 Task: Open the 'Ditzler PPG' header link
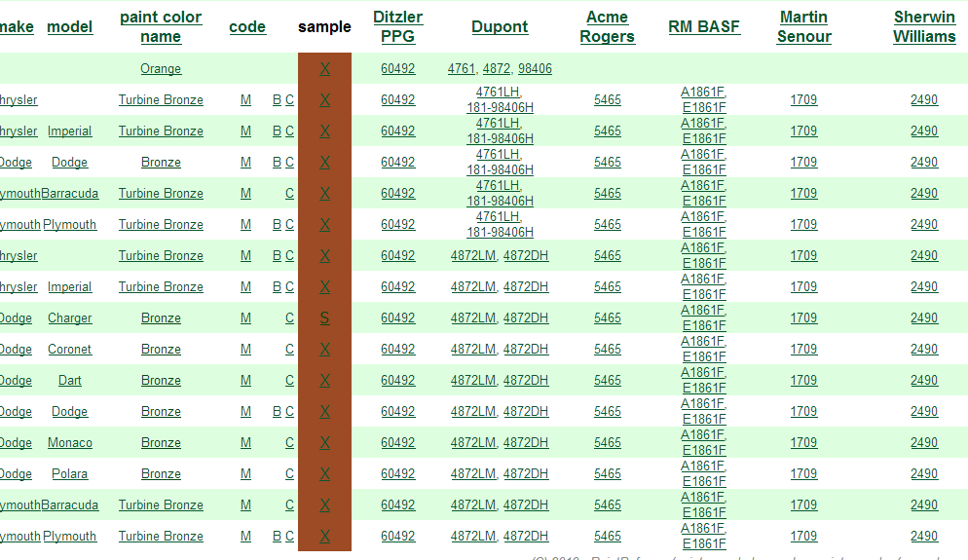(397, 26)
